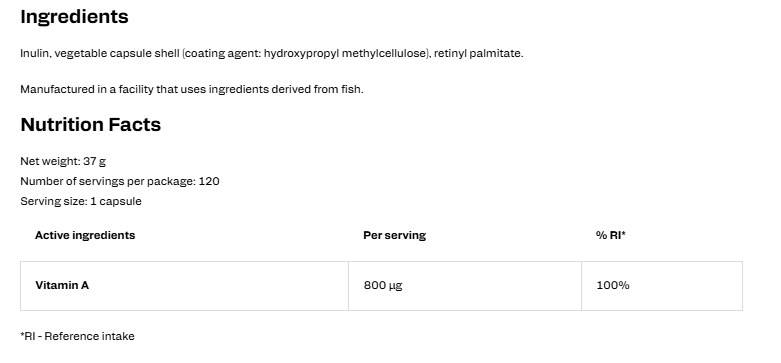Click the Active ingredients column header
This screenshot has height=363, width=781.
pos(85,235)
